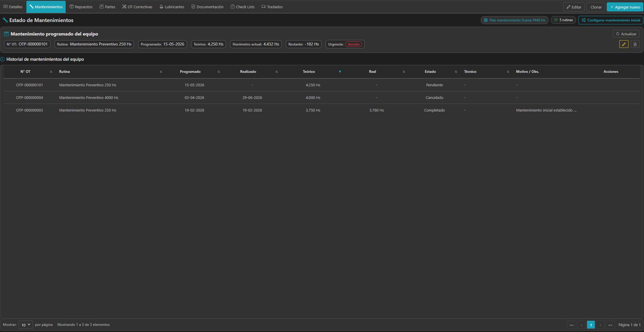The image size is (644, 332).
Task: Click Mantenimiento inicial establecido observation
Action: [546, 110]
